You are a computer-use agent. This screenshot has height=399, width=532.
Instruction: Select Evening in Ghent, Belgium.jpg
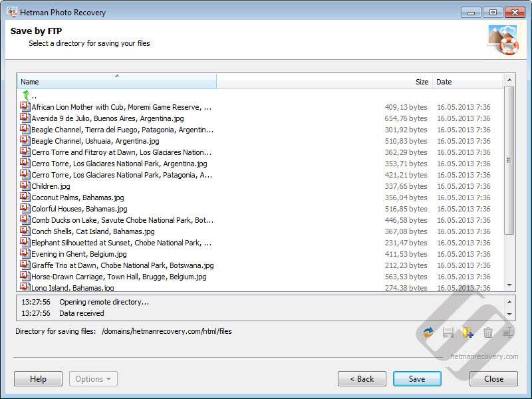[x=78, y=254]
